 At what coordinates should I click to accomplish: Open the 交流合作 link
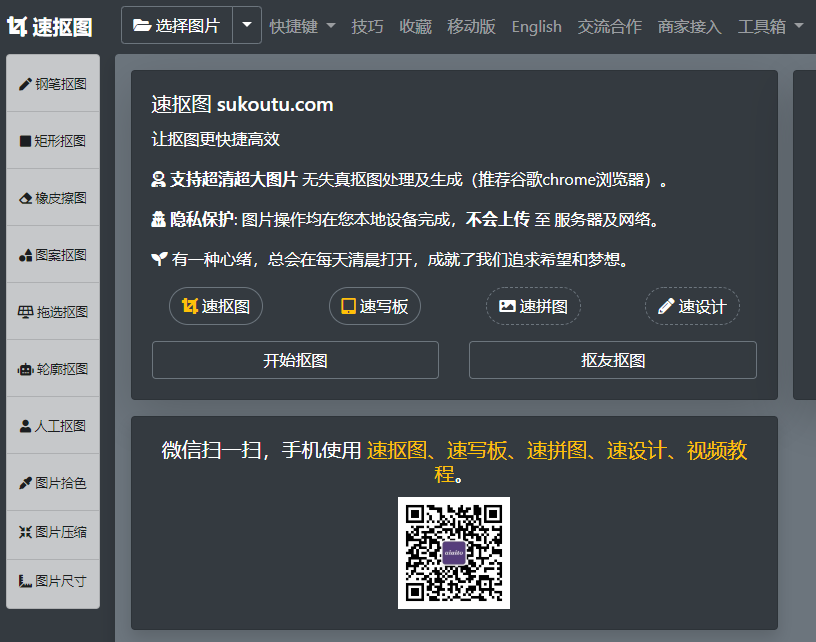[x=609, y=26]
